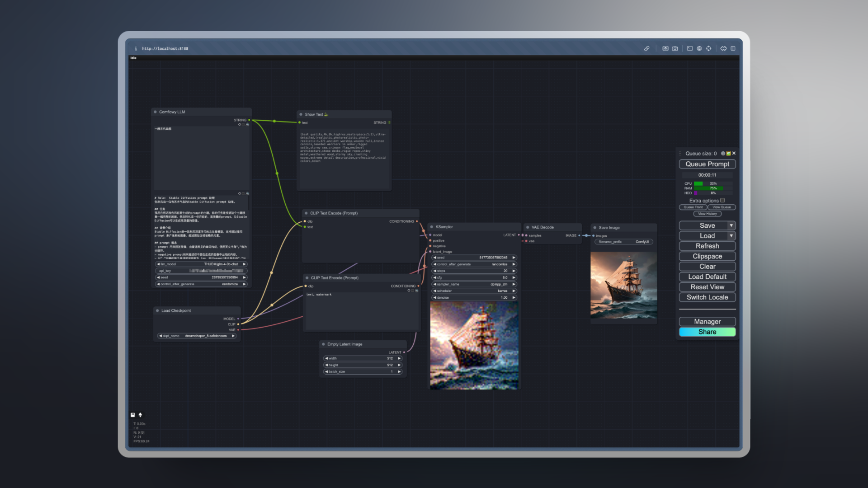Collapse the Save Image node via its title dot
This screenshot has width=868, height=488.
(x=595, y=228)
